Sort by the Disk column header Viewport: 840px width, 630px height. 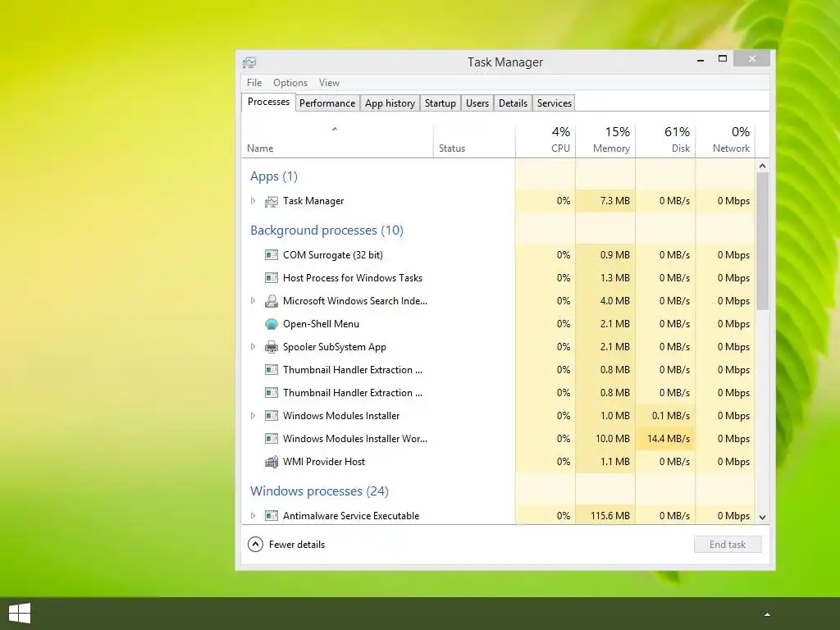665,141
